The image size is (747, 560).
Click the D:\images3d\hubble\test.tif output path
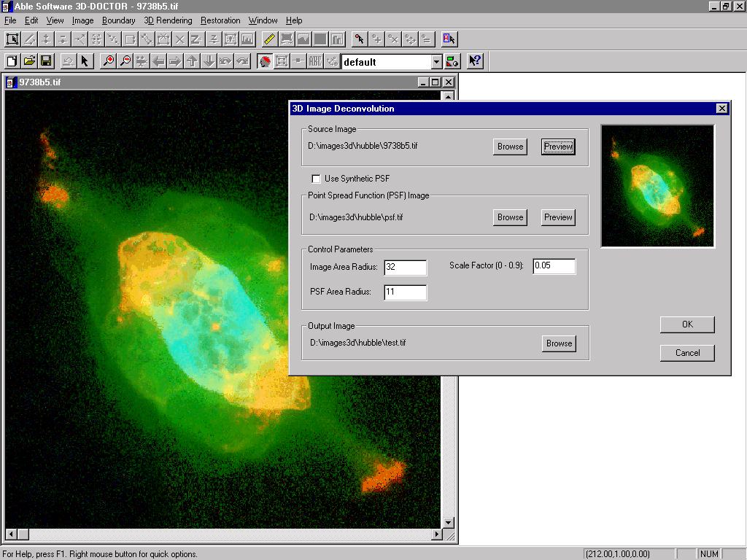coord(357,343)
